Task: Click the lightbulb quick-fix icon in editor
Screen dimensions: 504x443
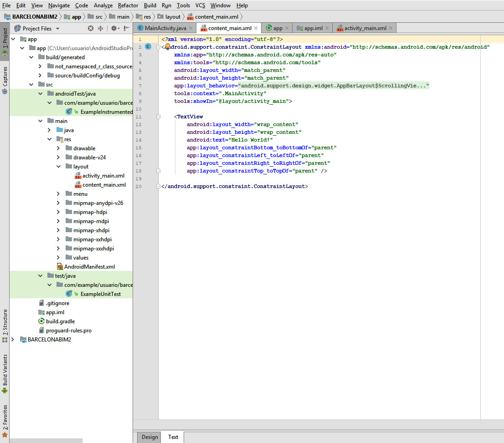Action: tap(167, 46)
